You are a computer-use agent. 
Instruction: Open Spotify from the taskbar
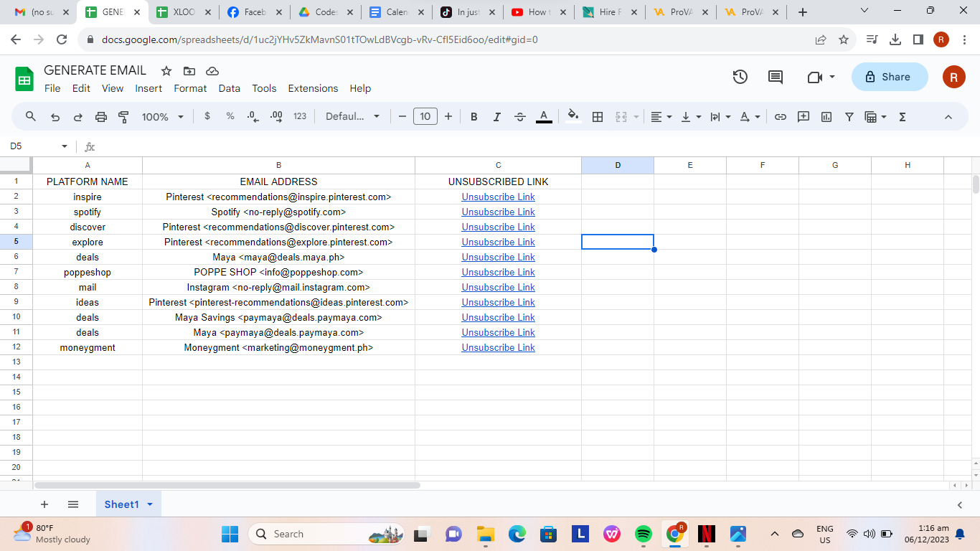point(644,534)
